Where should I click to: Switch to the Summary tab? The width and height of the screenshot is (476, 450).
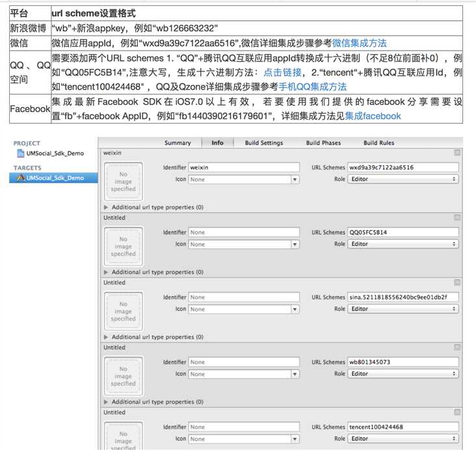[178, 142]
